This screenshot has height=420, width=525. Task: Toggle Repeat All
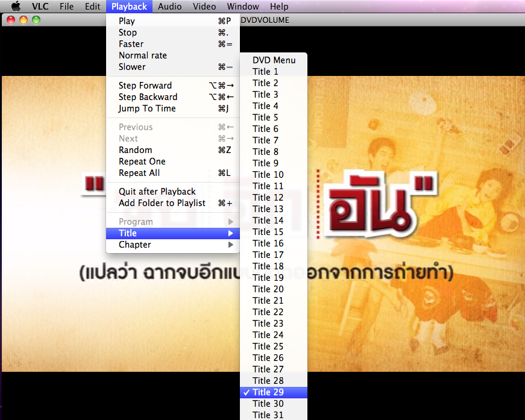point(173,173)
